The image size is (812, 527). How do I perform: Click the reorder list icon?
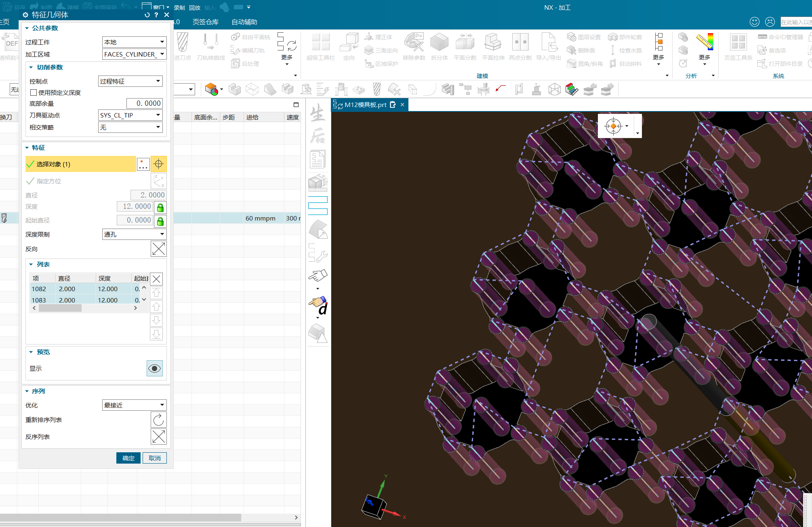[158, 420]
